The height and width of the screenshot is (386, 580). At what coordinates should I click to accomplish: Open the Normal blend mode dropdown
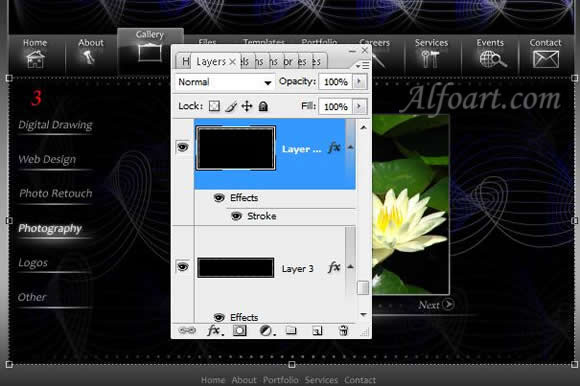(x=225, y=82)
